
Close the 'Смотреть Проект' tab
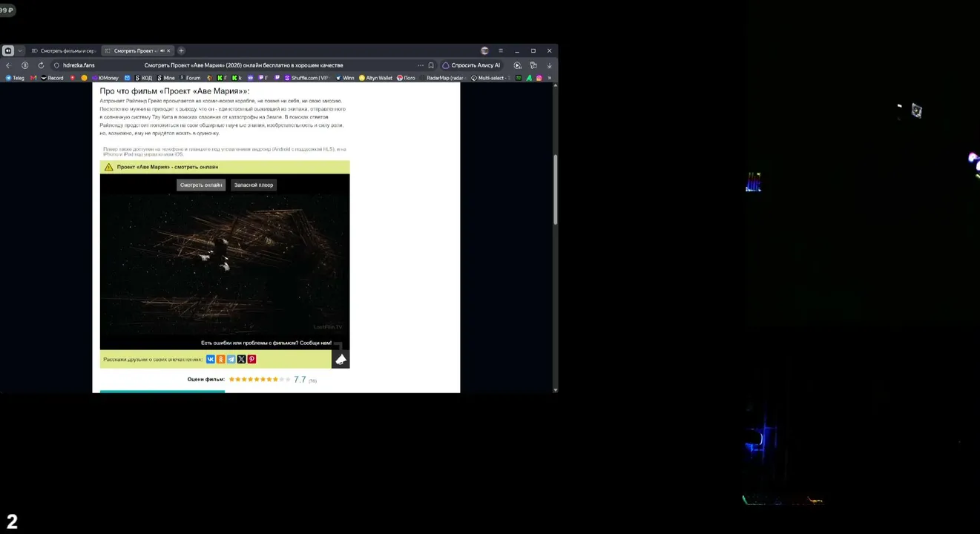[x=168, y=50]
